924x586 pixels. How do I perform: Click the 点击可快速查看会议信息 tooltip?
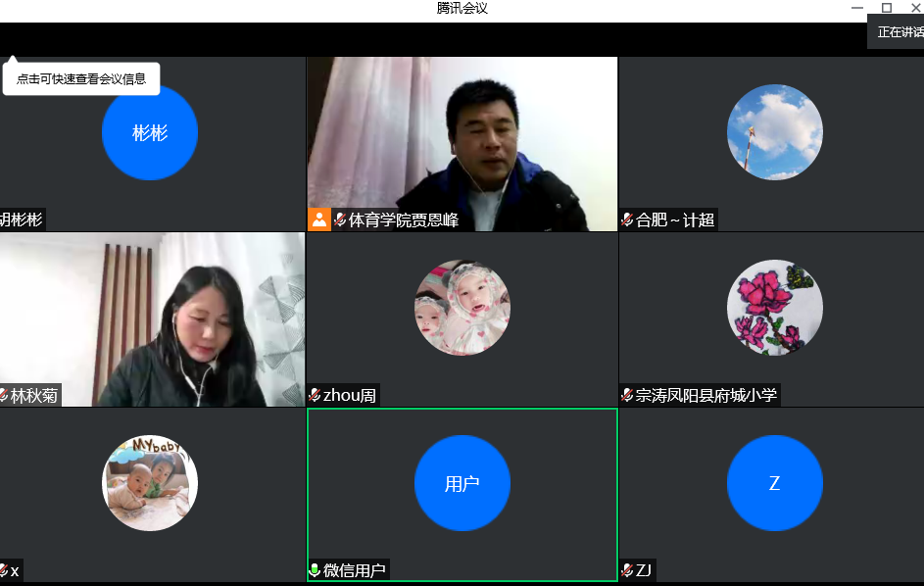pyautogui.click(x=81, y=79)
